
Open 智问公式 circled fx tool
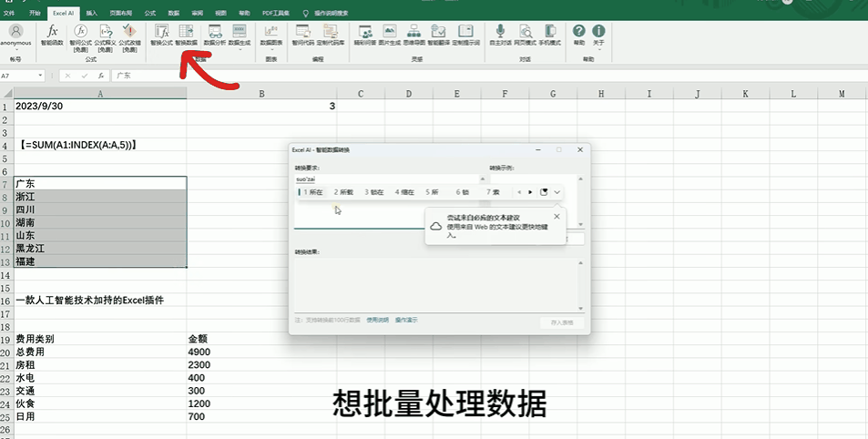[81, 31]
